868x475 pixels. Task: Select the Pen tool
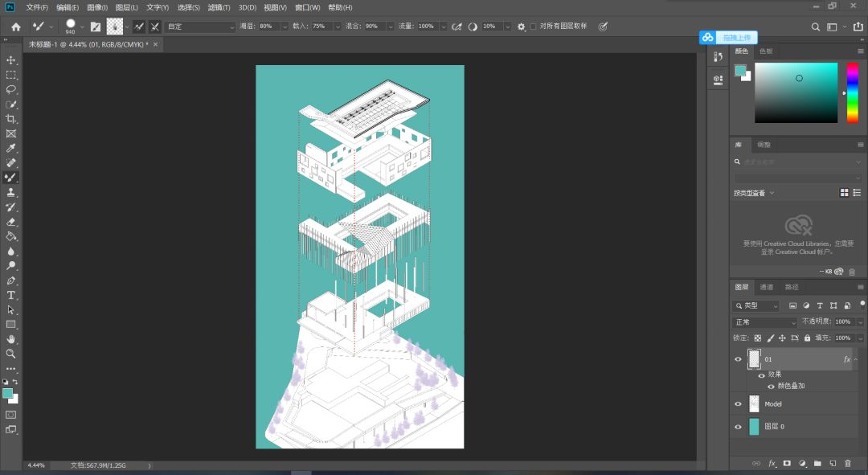coord(11,280)
